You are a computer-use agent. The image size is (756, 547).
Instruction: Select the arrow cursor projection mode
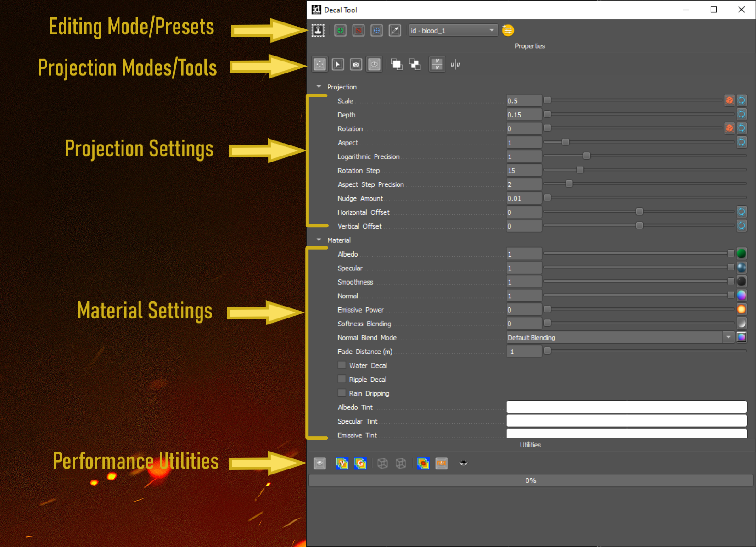click(x=338, y=64)
